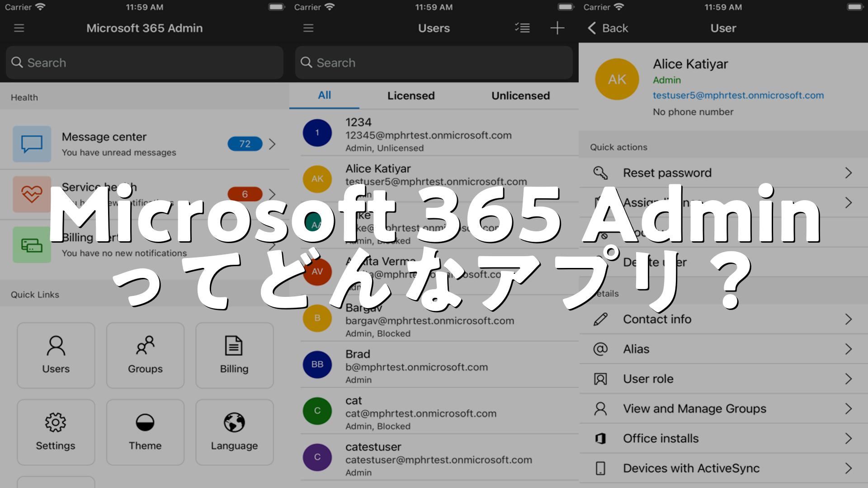
Task: Tap the multi-select list icon on Users screen
Action: click(522, 28)
